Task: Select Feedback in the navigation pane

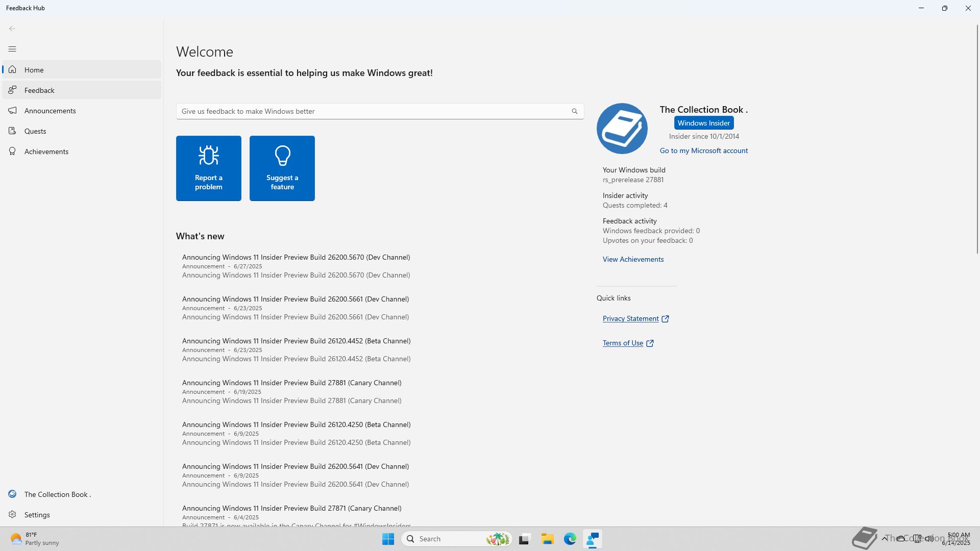Action: [x=39, y=90]
